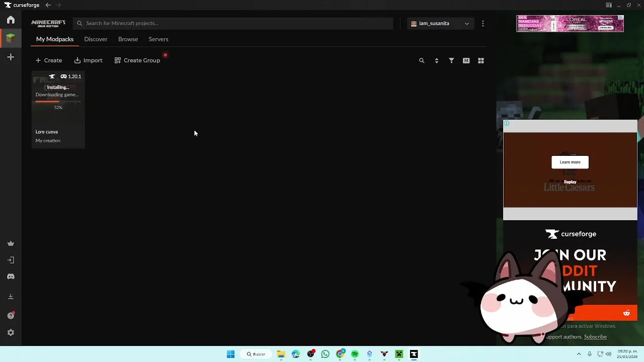Open the premium crown icon in sidebar

11,243
